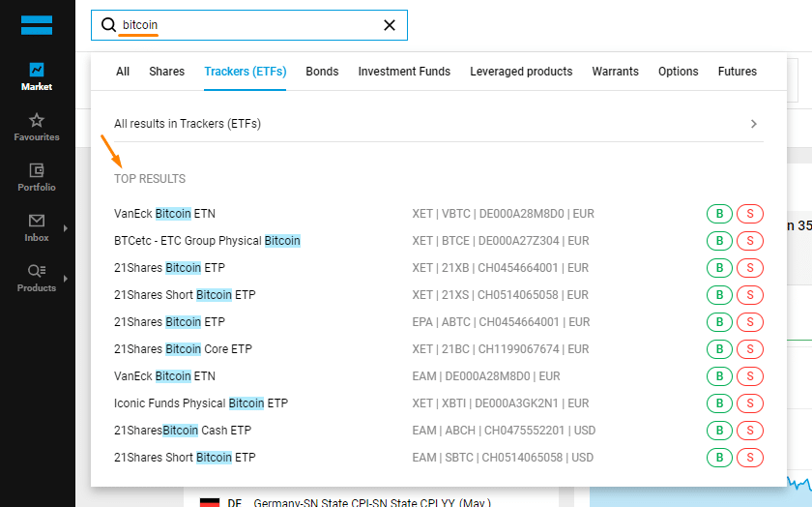This screenshot has height=507, width=812.
Task: Open the Investment Funds tab
Action: 404,72
